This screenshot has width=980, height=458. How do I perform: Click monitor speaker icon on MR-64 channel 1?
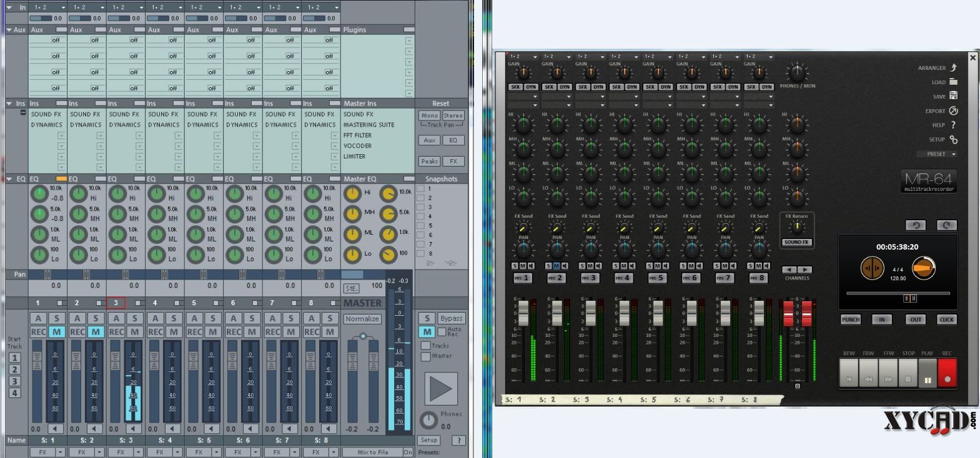532,266
